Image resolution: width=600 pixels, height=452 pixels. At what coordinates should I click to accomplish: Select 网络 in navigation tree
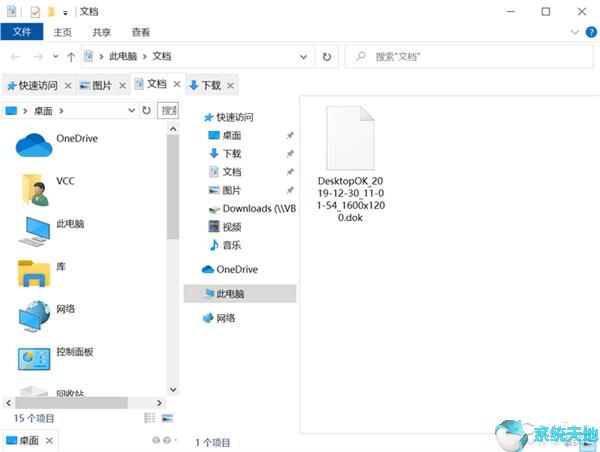(x=218, y=318)
